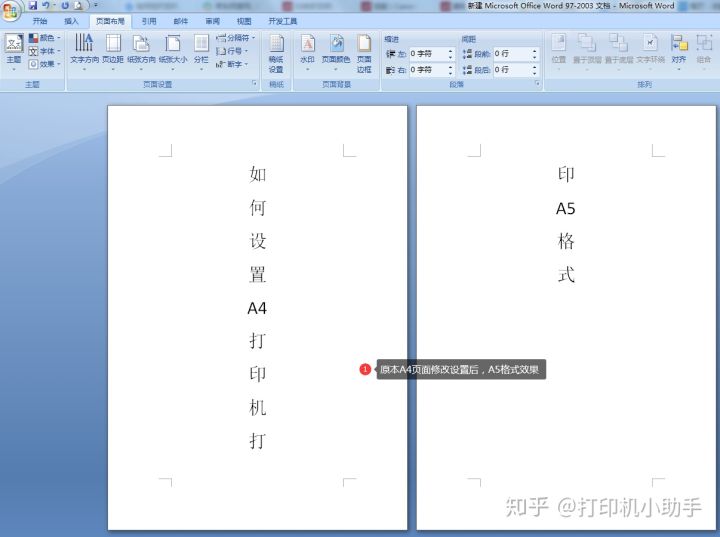
Task: Click the Undo icon in quick access toolbar
Action: point(45,6)
